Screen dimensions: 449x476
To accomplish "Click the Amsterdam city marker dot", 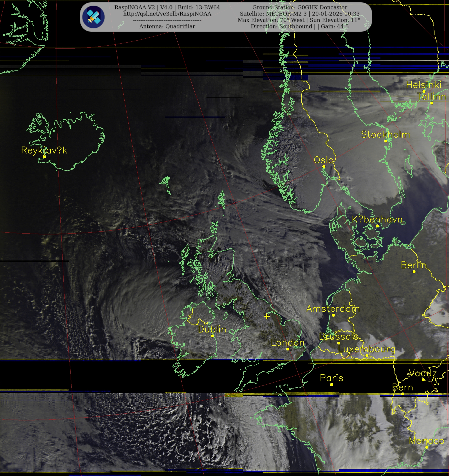I will click(333, 315).
